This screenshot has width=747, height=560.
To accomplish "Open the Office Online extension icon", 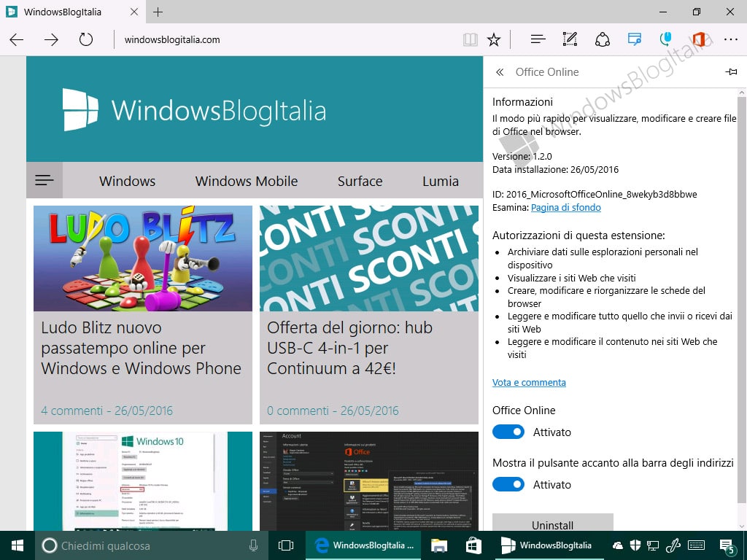I will 698,39.
